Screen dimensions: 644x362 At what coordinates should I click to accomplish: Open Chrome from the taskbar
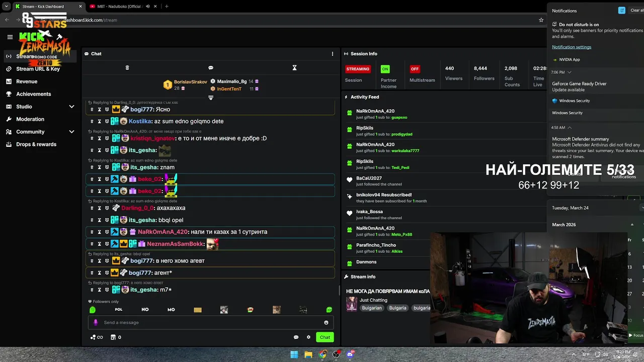323,354
